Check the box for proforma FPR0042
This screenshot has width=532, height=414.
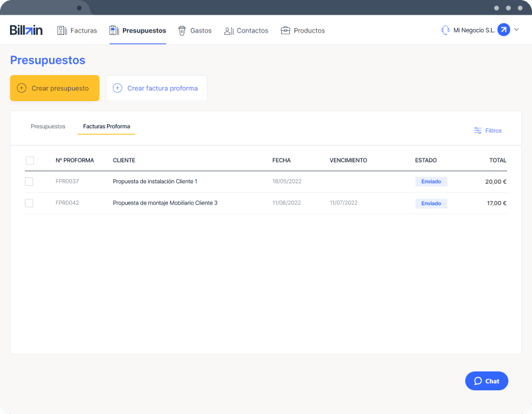tap(29, 203)
